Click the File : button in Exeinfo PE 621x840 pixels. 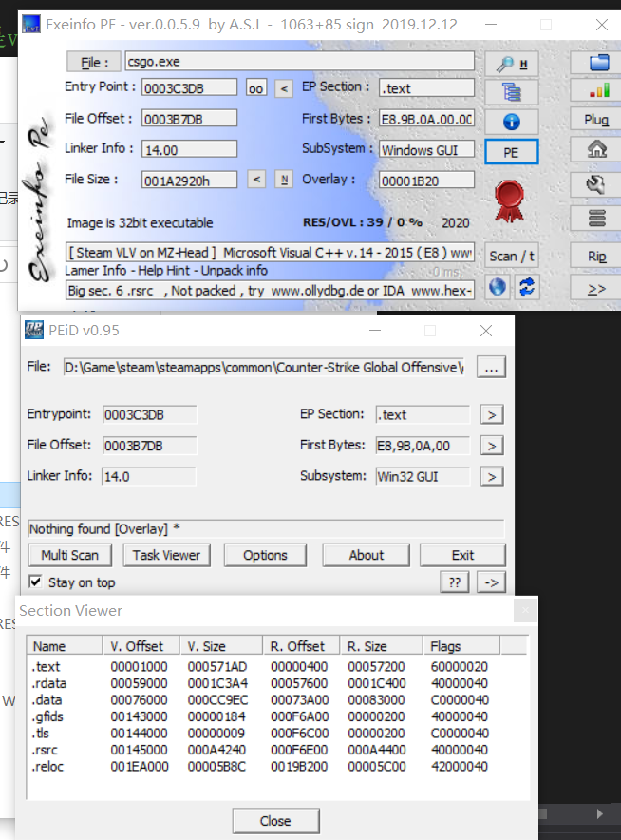pos(94,62)
